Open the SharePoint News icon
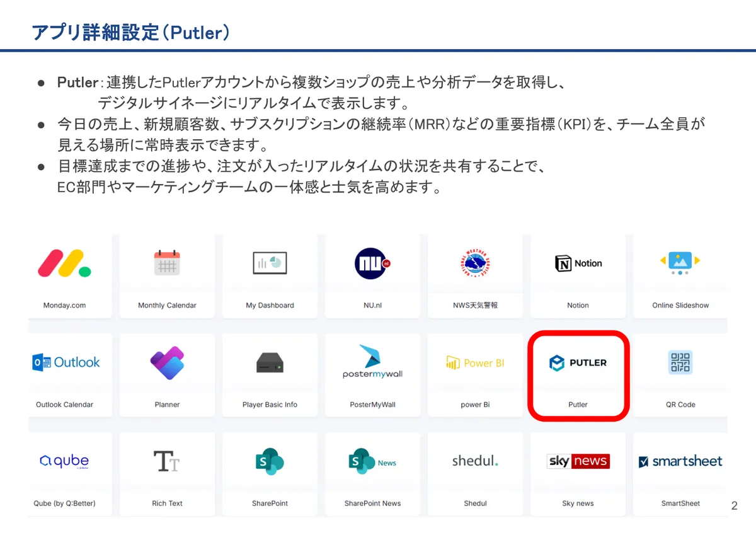 [x=372, y=462]
